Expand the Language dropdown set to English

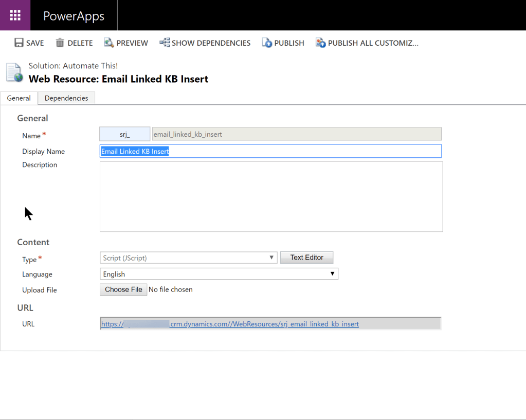click(x=219, y=274)
